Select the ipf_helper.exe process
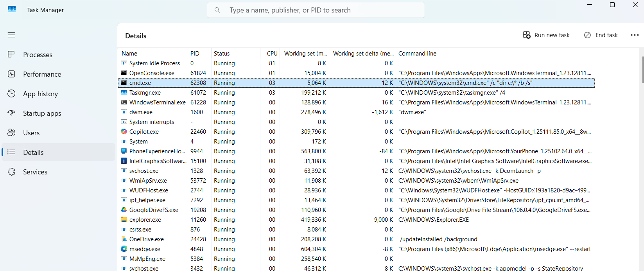644x271 pixels. coord(356,200)
